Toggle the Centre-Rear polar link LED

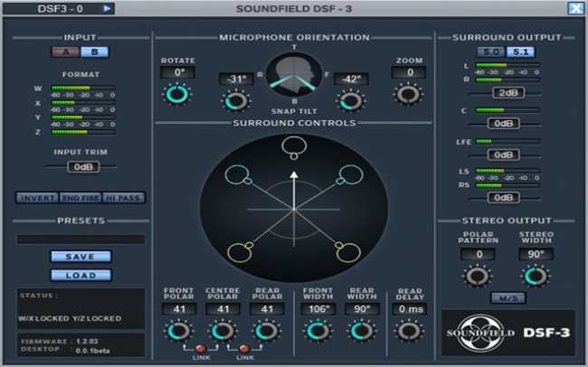click(x=245, y=349)
